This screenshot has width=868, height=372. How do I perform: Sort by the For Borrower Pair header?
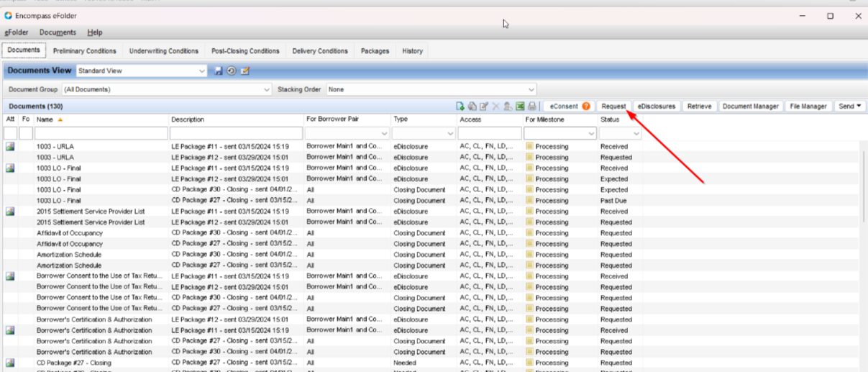point(347,119)
